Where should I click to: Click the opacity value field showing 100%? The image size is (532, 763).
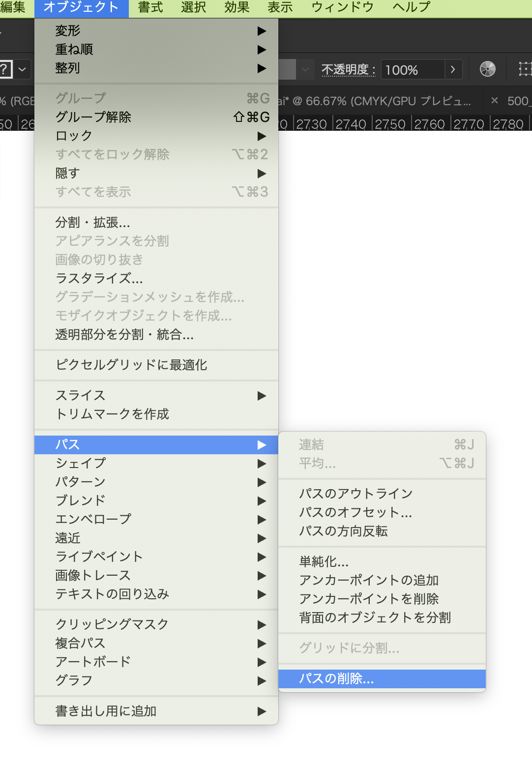[x=413, y=70]
